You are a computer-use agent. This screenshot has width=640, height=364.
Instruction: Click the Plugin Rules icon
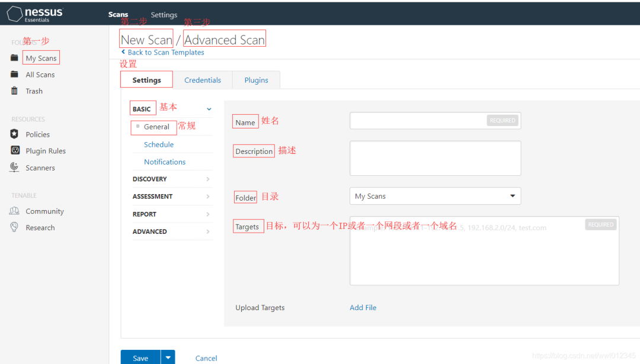click(15, 150)
